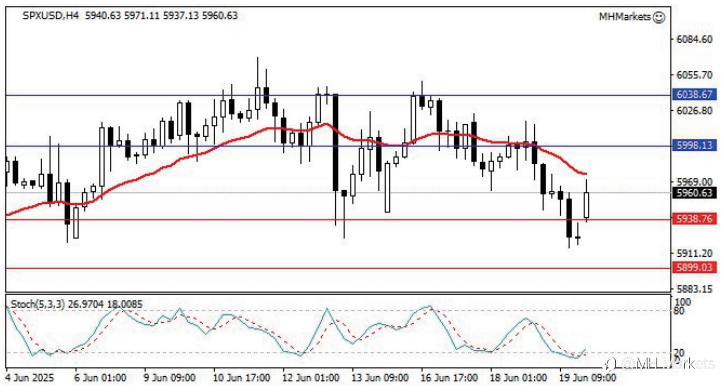Image resolution: width=724 pixels, height=392 pixels.
Task: Select the 5899.03 red price label
Action: tap(694, 267)
